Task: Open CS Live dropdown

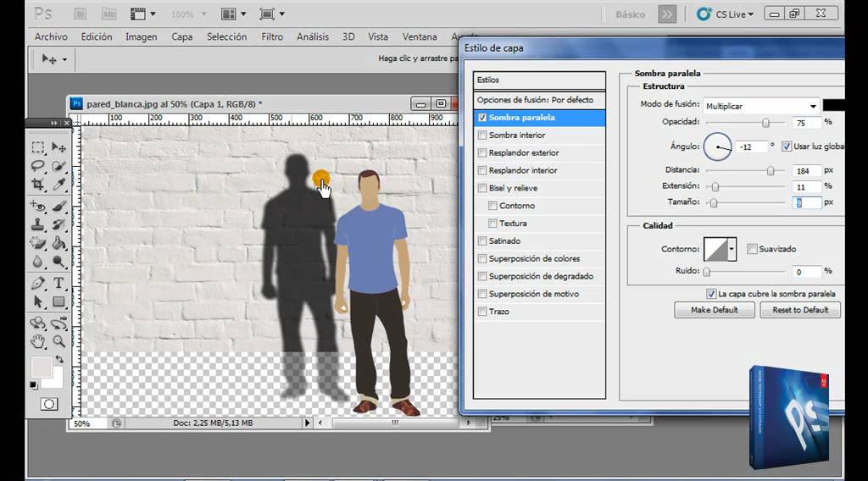Action: pyautogui.click(x=726, y=14)
